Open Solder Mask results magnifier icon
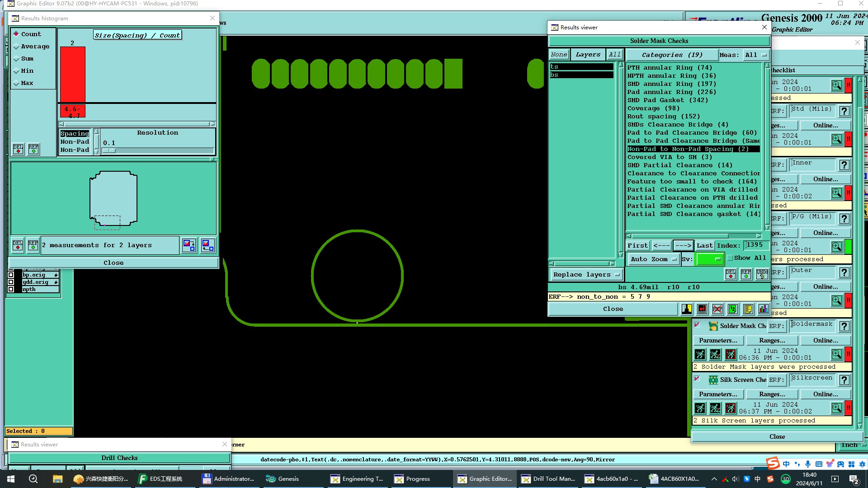This screenshot has width=868, height=488. (x=837, y=354)
